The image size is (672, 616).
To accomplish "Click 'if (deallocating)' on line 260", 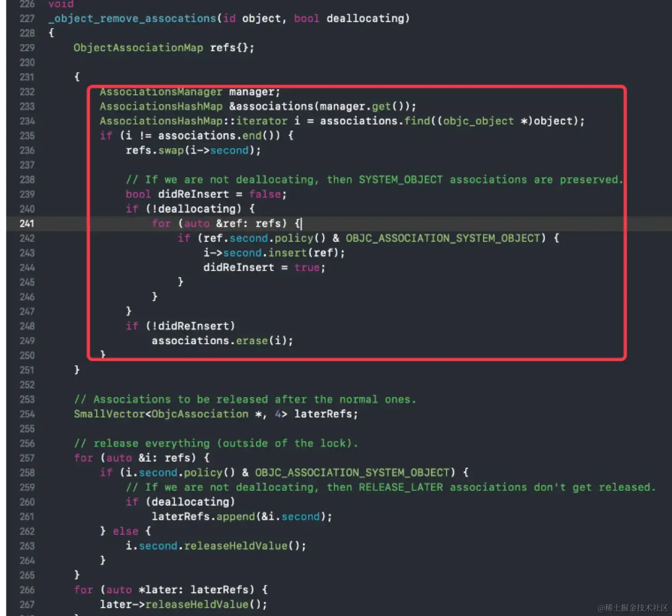I will click(180, 502).
